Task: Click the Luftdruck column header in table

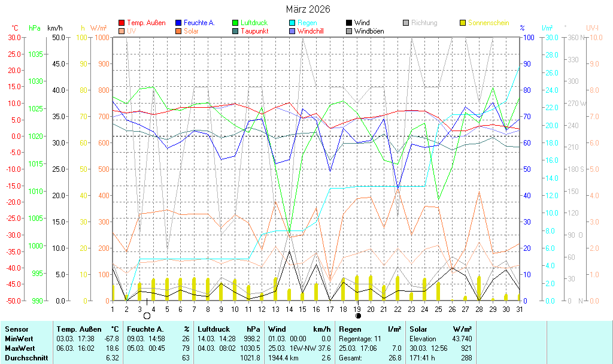Action: click(214, 329)
